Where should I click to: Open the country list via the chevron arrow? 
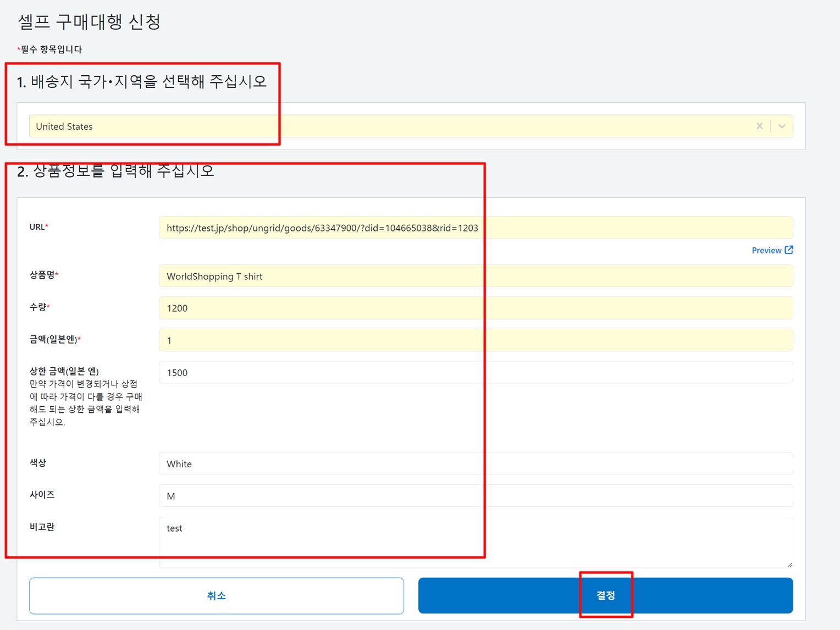(x=782, y=126)
